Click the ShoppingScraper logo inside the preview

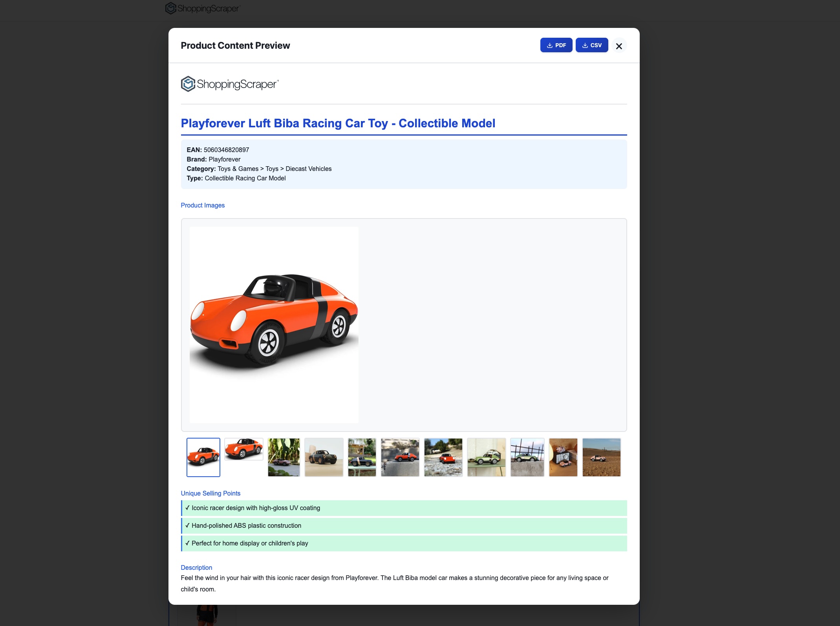[x=230, y=84]
